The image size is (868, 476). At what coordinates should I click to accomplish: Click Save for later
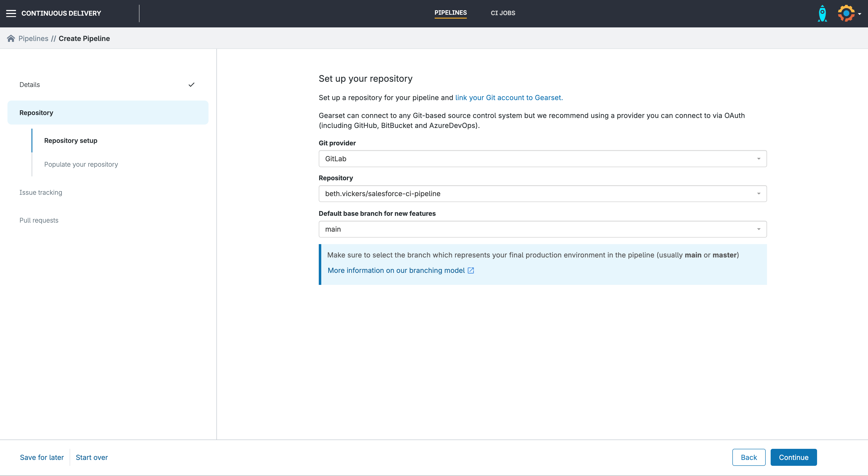pos(42,457)
